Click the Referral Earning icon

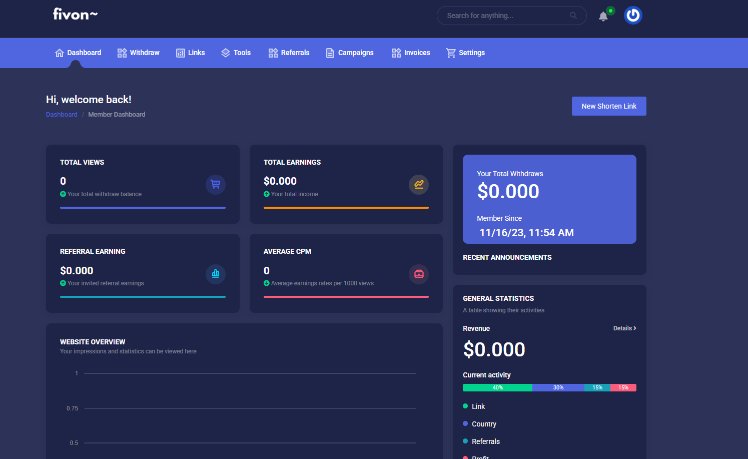(x=215, y=274)
